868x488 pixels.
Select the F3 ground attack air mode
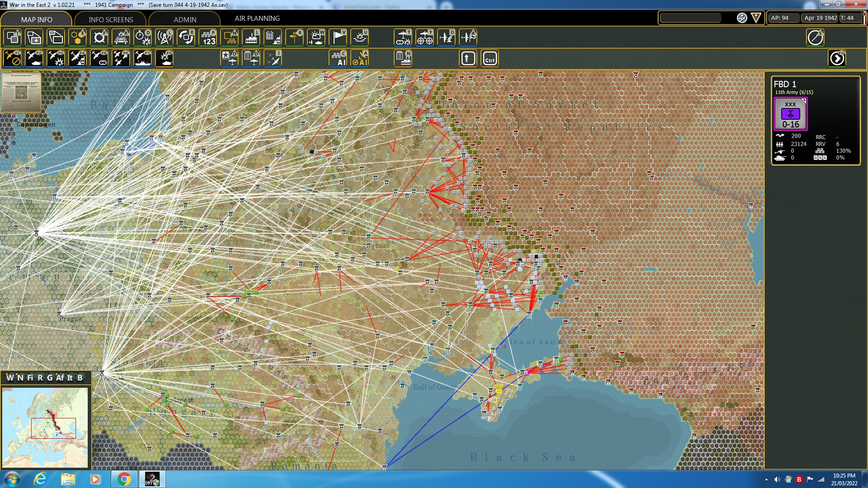pyautogui.click(x=56, y=59)
